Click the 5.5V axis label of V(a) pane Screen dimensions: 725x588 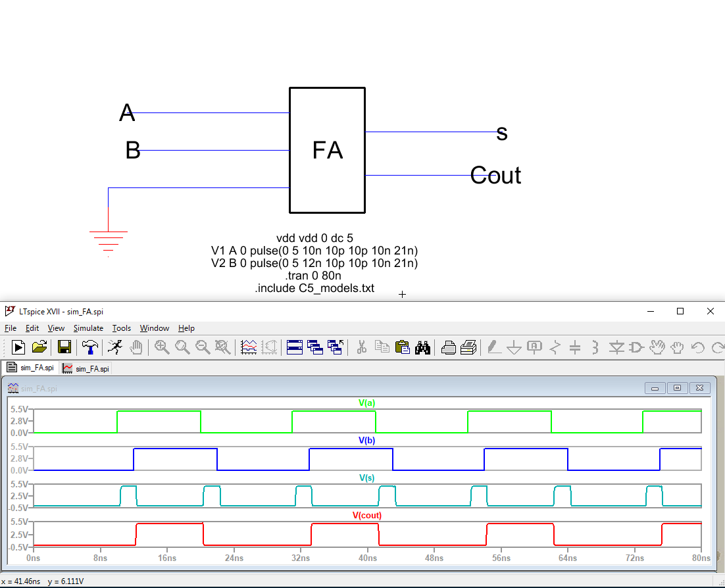click(20, 409)
